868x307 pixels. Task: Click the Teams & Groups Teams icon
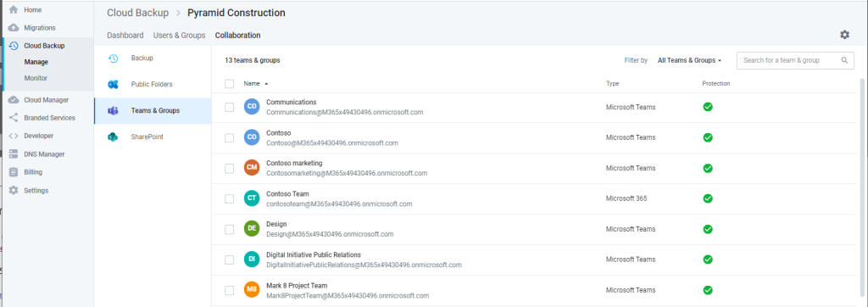pos(113,111)
